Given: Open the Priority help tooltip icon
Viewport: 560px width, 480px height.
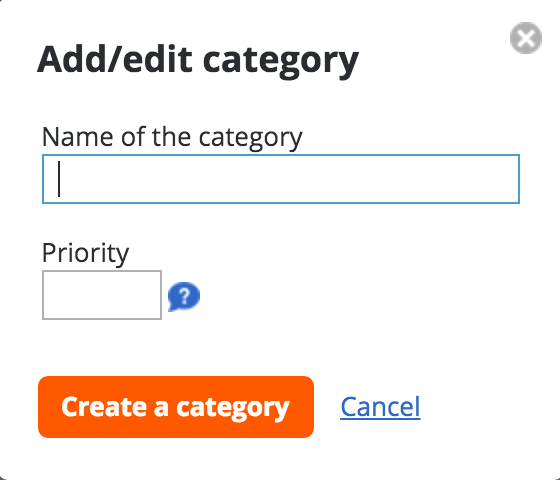Looking at the screenshot, I should coord(184,296).
